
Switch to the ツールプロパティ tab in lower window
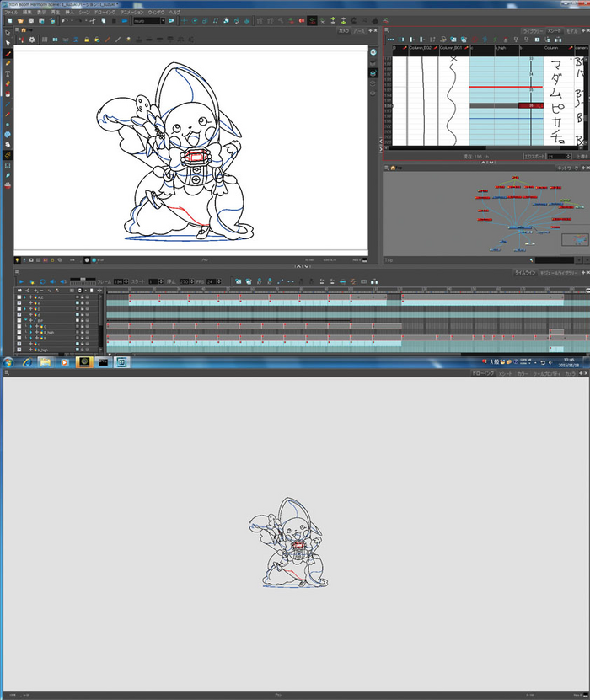[x=546, y=373]
